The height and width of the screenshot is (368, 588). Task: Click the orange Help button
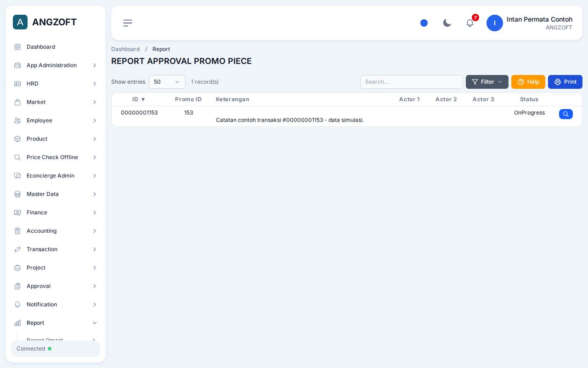(528, 82)
